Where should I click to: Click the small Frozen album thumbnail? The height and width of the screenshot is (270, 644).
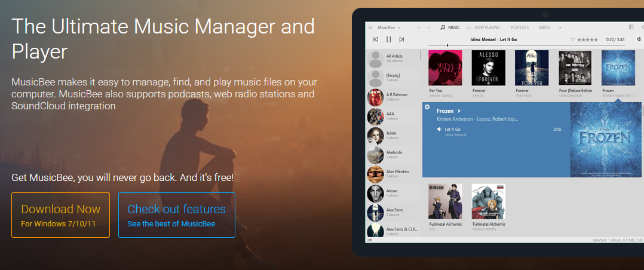point(618,68)
